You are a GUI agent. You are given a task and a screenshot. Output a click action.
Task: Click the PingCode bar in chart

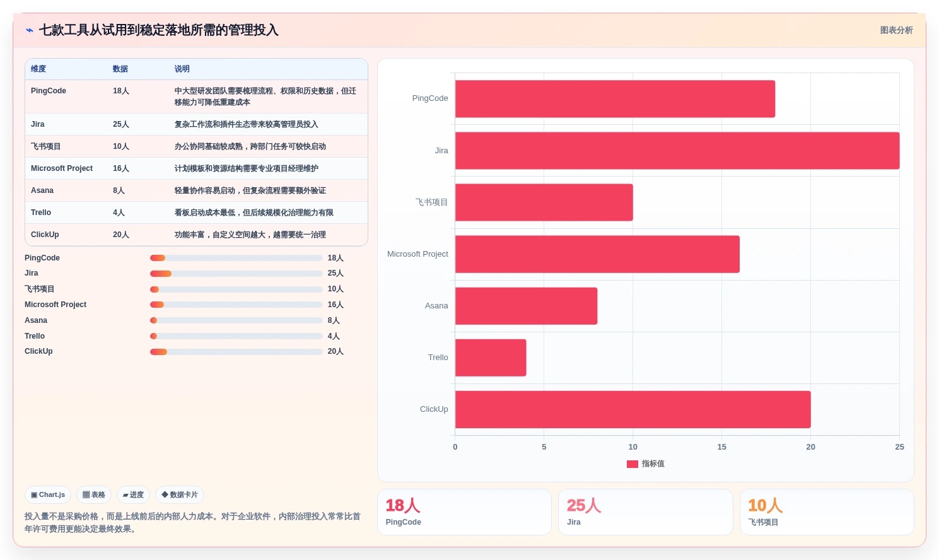[x=615, y=99]
